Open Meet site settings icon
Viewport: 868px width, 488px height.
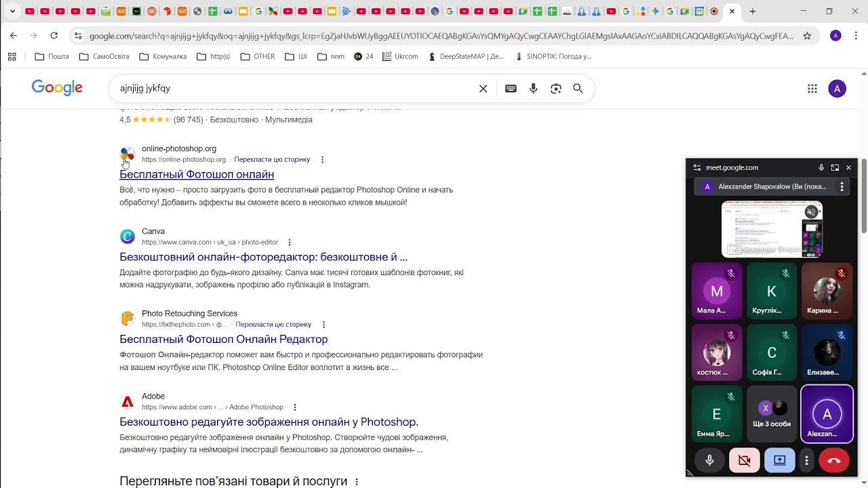pos(696,167)
